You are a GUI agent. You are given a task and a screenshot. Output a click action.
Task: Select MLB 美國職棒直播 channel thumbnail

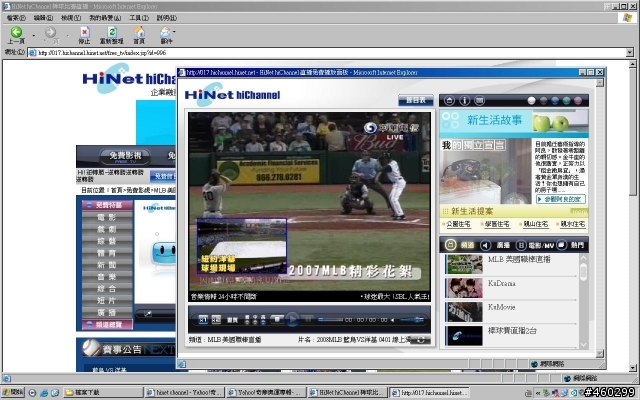(x=464, y=264)
